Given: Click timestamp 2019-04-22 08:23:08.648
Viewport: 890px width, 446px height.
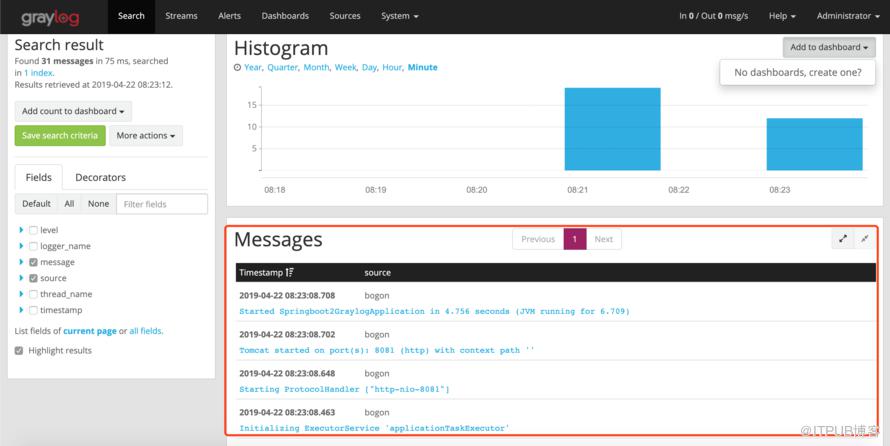Looking at the screenshot, I should 287,373.
